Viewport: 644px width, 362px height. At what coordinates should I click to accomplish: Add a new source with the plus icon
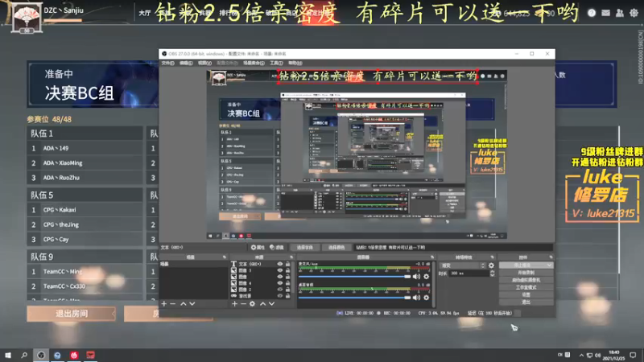(x=234, y=304)
